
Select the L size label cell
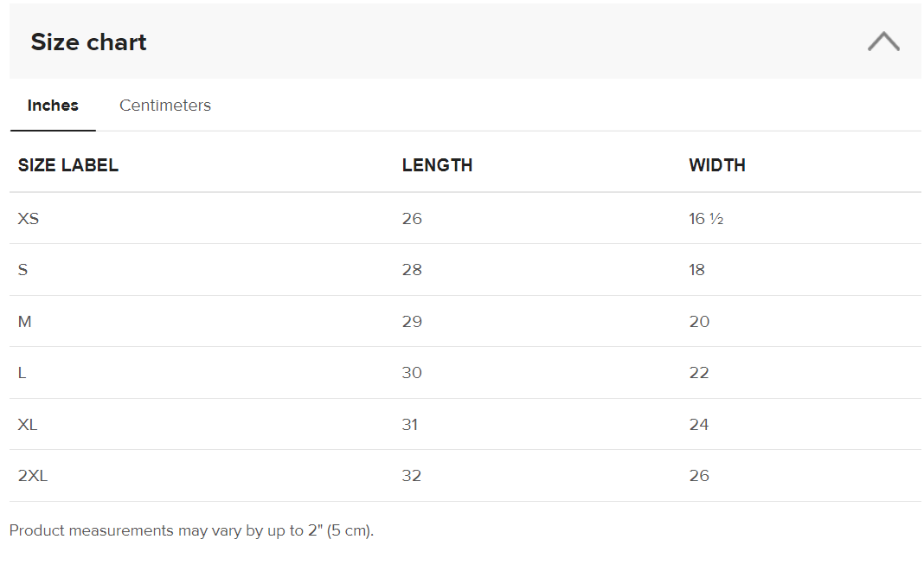(22, 373)
